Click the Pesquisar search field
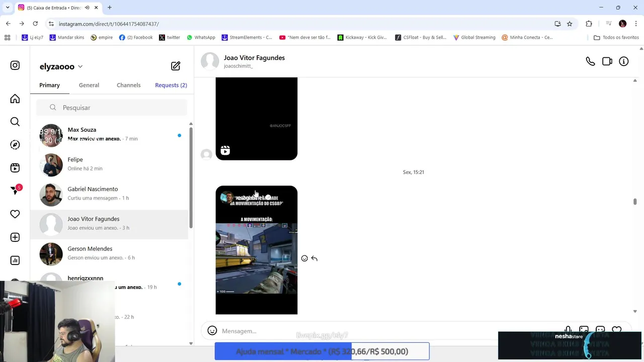Screen dimensions: 644x362 (x=112, y=108)
